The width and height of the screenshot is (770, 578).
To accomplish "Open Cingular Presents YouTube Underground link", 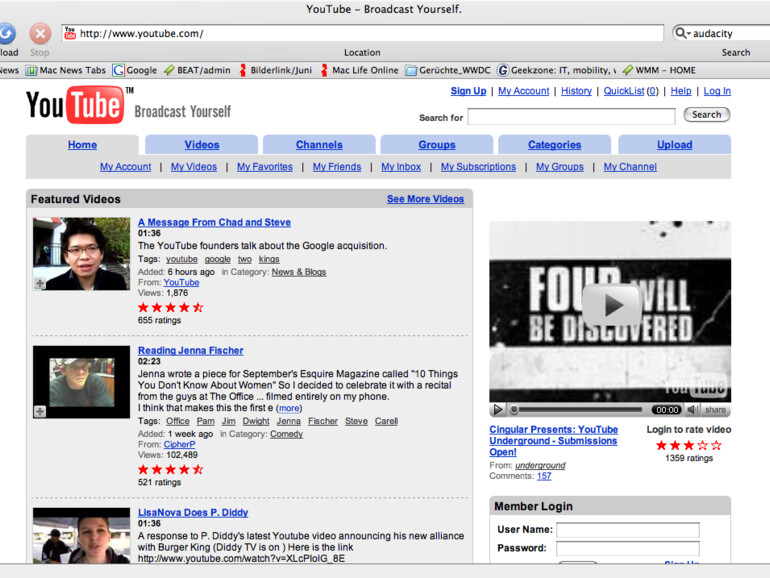I will tap(553, 440).
